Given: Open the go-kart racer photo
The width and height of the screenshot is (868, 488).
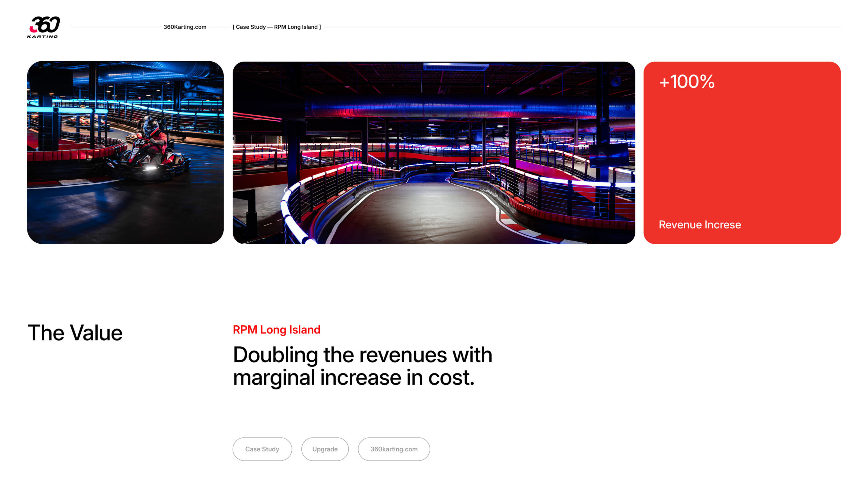Looking at the screenshot, I should pyautogui.click(x=125, y=152).
